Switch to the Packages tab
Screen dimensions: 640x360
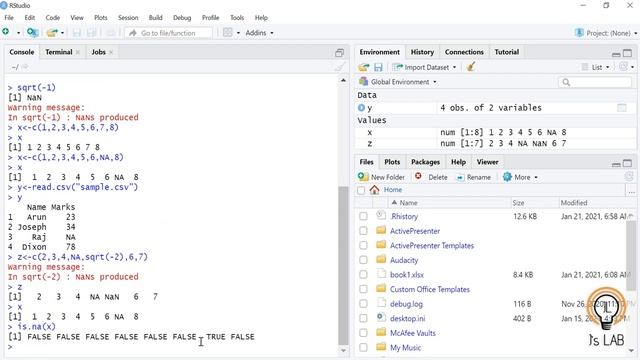click(x=425, y=162)
